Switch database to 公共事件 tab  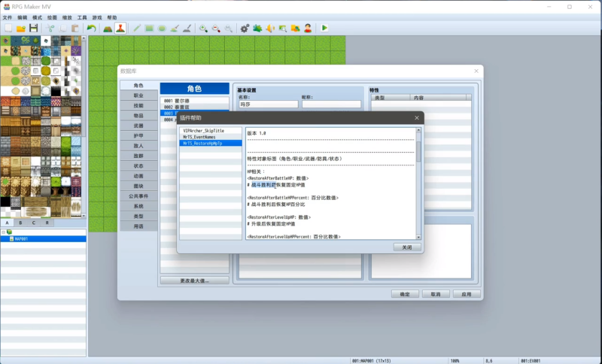click(138, 196)
